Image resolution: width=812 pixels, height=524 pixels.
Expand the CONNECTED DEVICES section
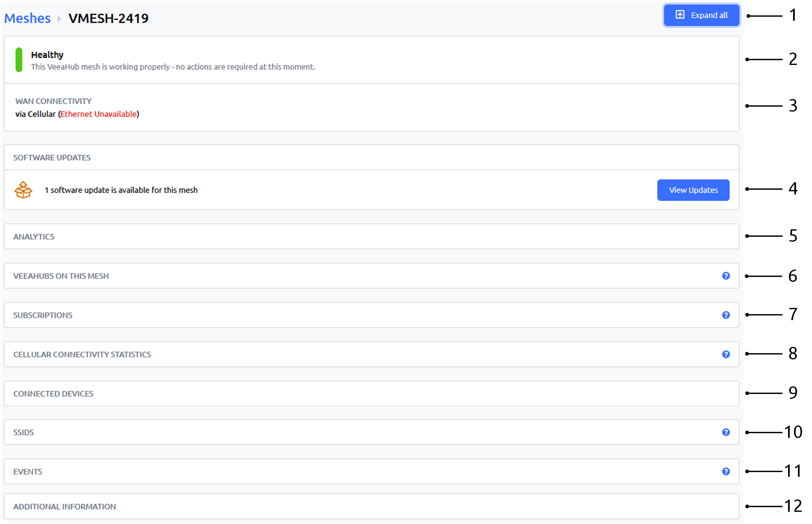coord(372,394)
